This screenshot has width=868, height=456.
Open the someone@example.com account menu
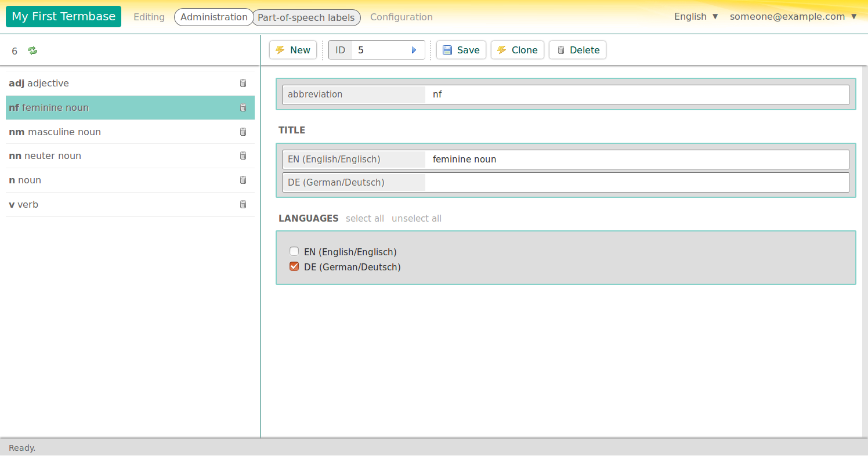click(793, 16)
